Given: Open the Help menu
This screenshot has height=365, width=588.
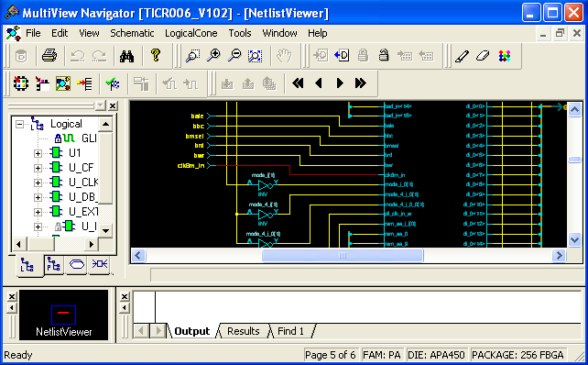Looking at the screenshot, I should coord(318,33).
